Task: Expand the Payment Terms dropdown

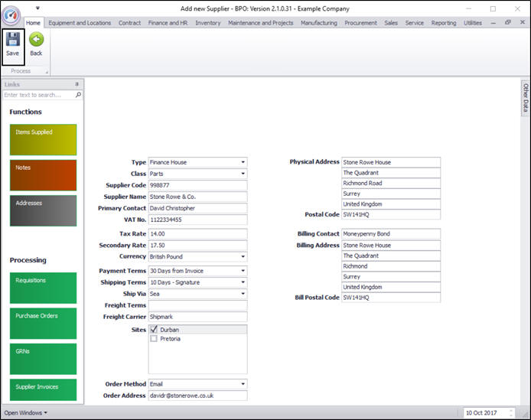Action: pyautogui.click(x=243, y=271)
